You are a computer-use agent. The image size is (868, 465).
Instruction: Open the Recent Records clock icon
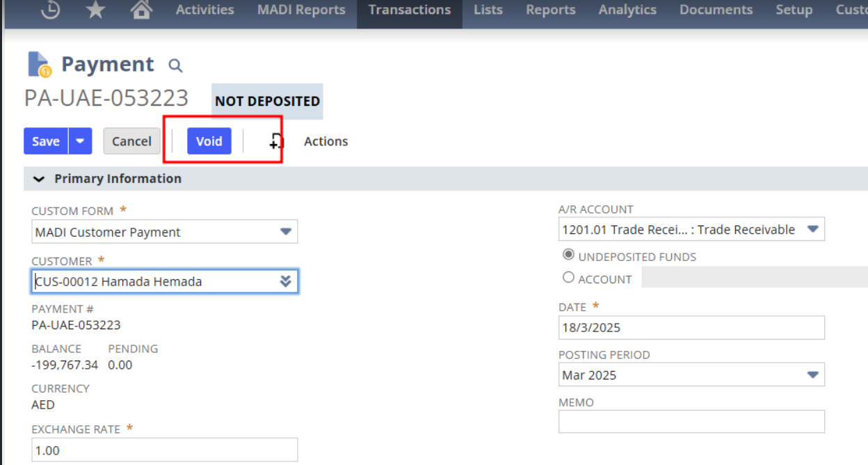tap(50, 10)
